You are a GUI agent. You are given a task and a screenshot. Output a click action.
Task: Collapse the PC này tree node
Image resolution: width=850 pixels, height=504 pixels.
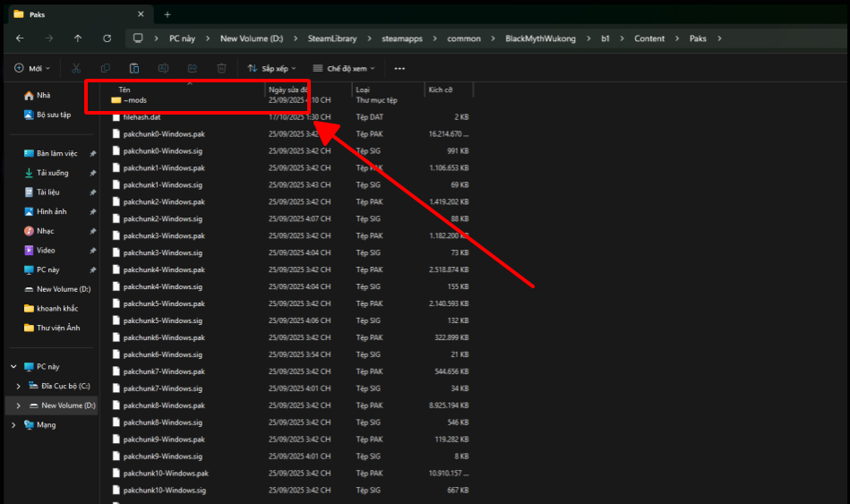(x=13, y=367)
